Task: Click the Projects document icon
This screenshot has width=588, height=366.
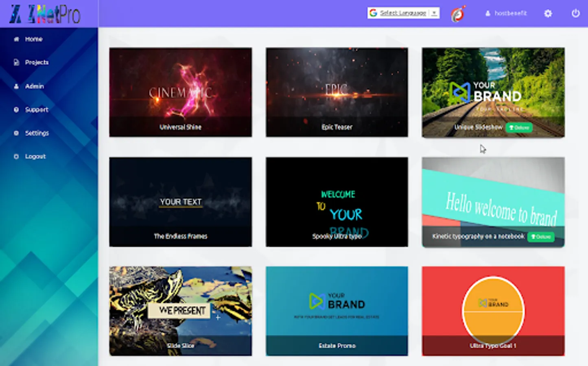Action: click(16, 62)
